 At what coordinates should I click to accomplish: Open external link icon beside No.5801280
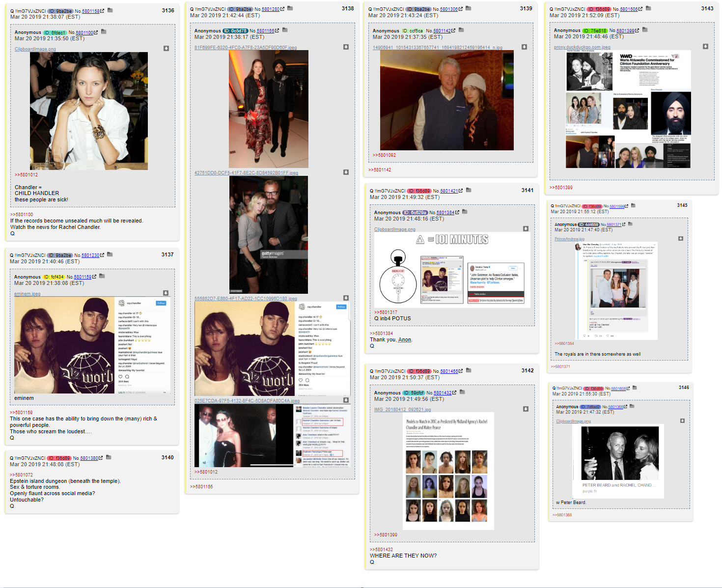pos(282,9)
